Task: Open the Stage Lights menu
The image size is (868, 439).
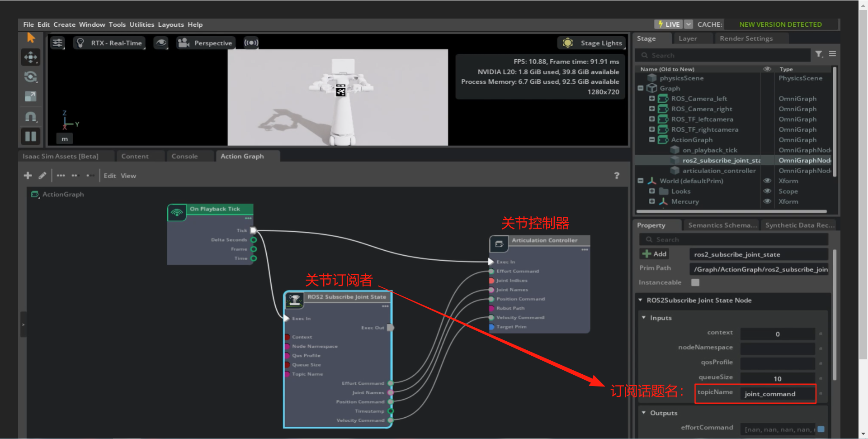Action: 592,43
